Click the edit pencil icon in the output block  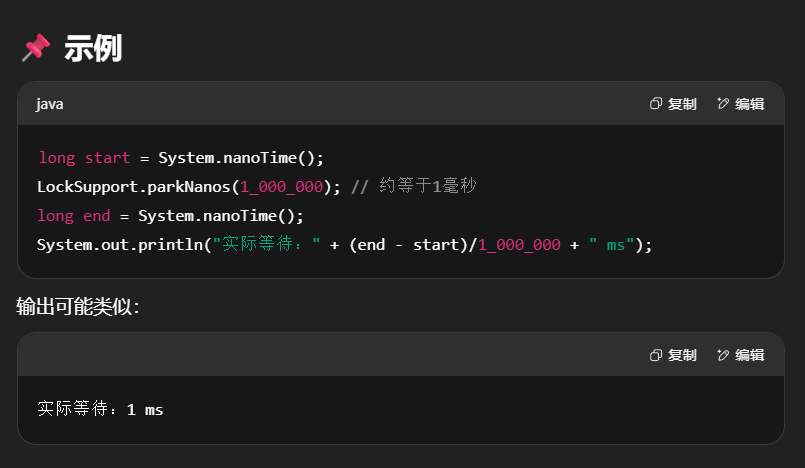[723, 355]
